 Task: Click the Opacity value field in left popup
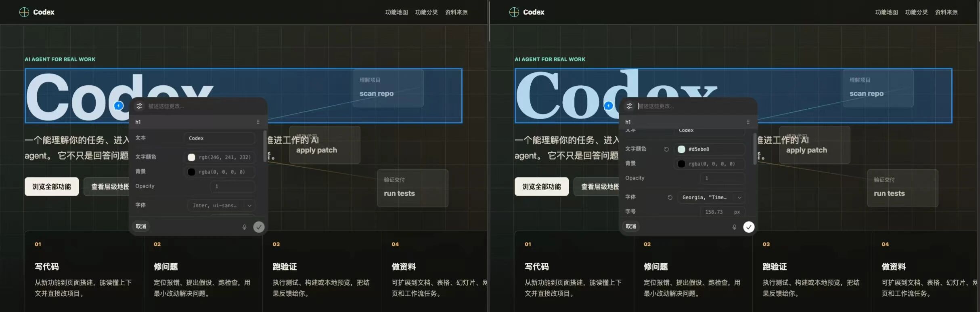pos(232,186)
